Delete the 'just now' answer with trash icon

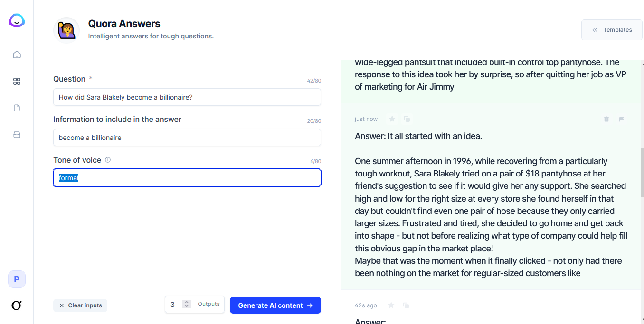pyautogui.click(x=606, y=119)
